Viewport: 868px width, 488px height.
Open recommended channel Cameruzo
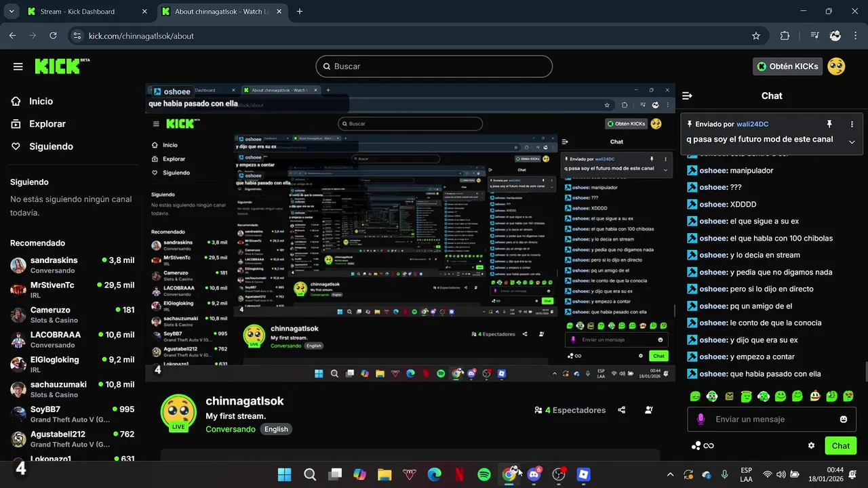(x=71, y=314)
